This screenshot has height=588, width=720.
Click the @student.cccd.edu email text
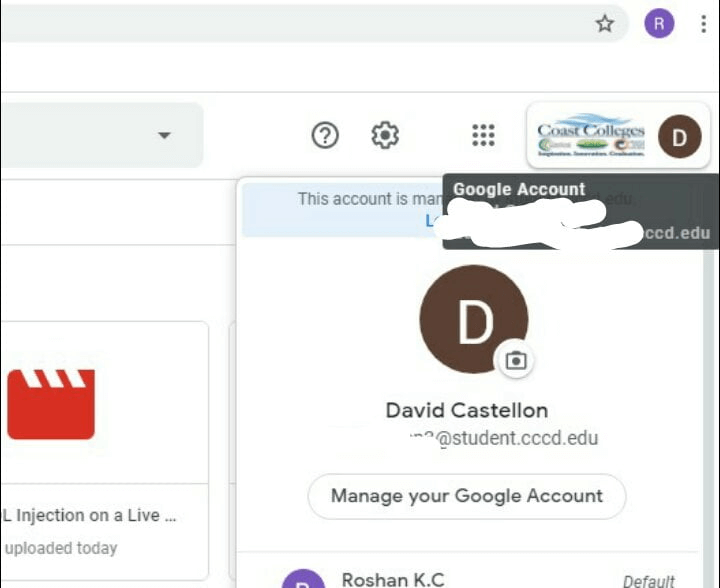[517, 438]
